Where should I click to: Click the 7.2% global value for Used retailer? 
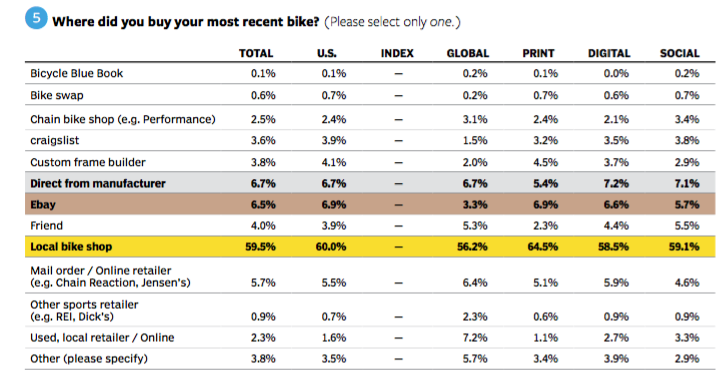coord(475,338)
